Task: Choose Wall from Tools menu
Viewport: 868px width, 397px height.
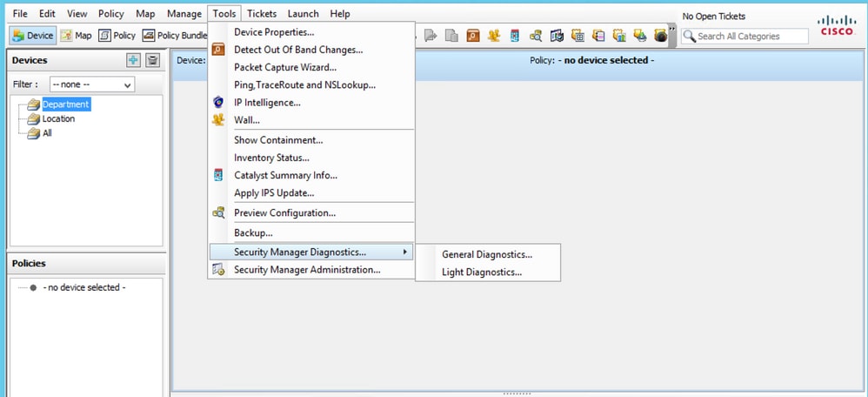Action: [311, 120]
